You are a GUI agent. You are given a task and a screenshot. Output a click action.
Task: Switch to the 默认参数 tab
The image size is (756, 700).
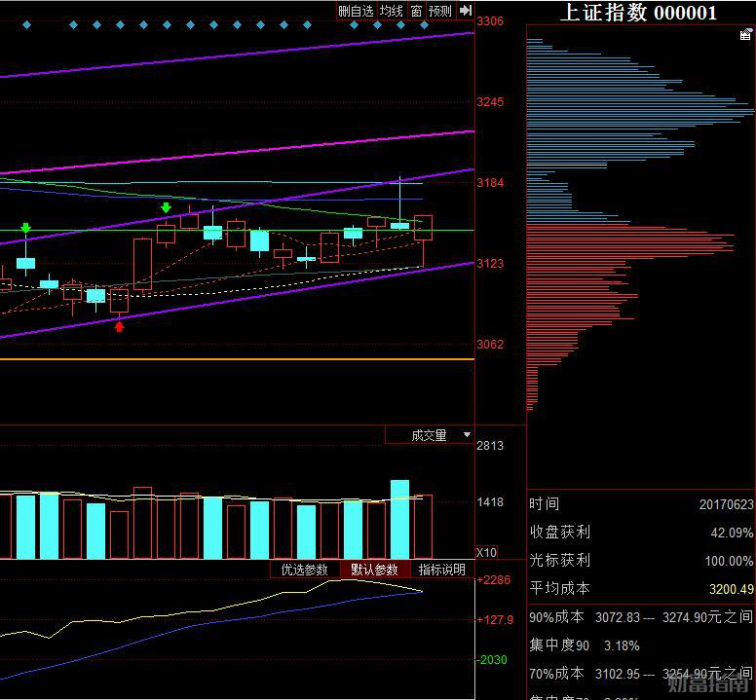(x=375, y=570)
